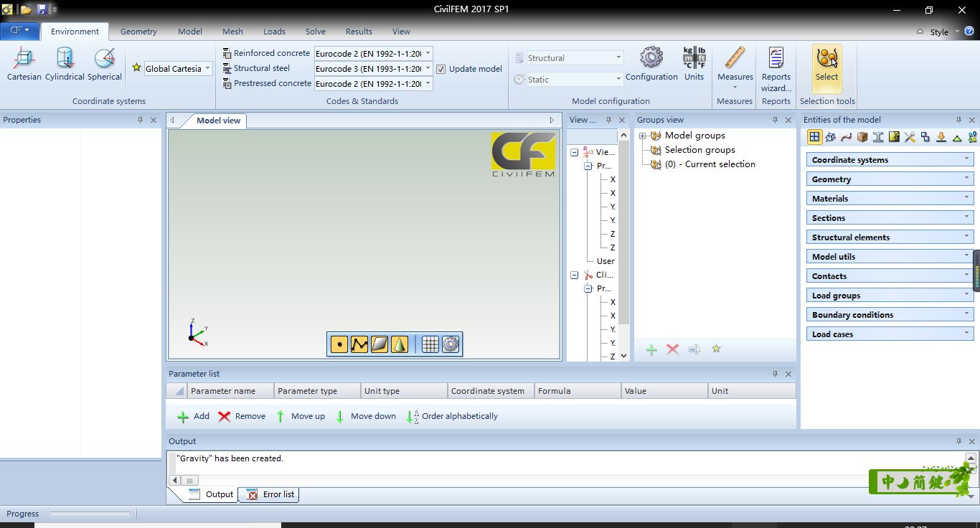
Task: Create a Cartesian coordinate system
Action: [x=24, y=64]
